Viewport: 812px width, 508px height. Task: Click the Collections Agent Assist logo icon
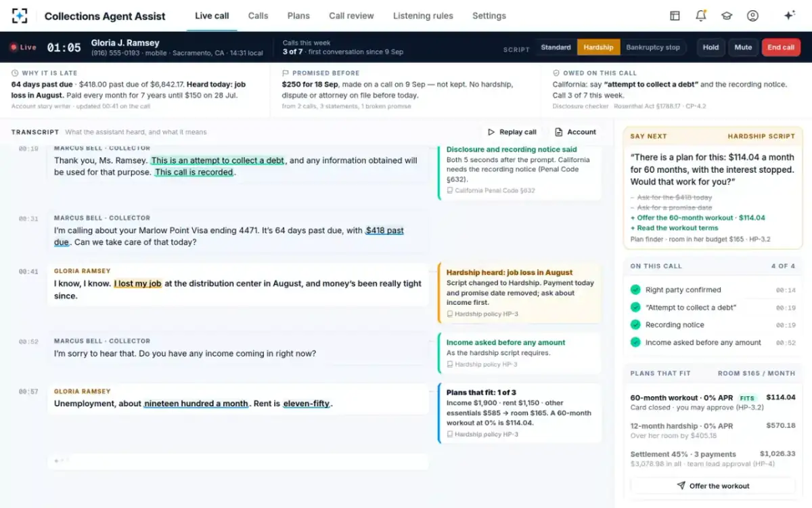20,16
